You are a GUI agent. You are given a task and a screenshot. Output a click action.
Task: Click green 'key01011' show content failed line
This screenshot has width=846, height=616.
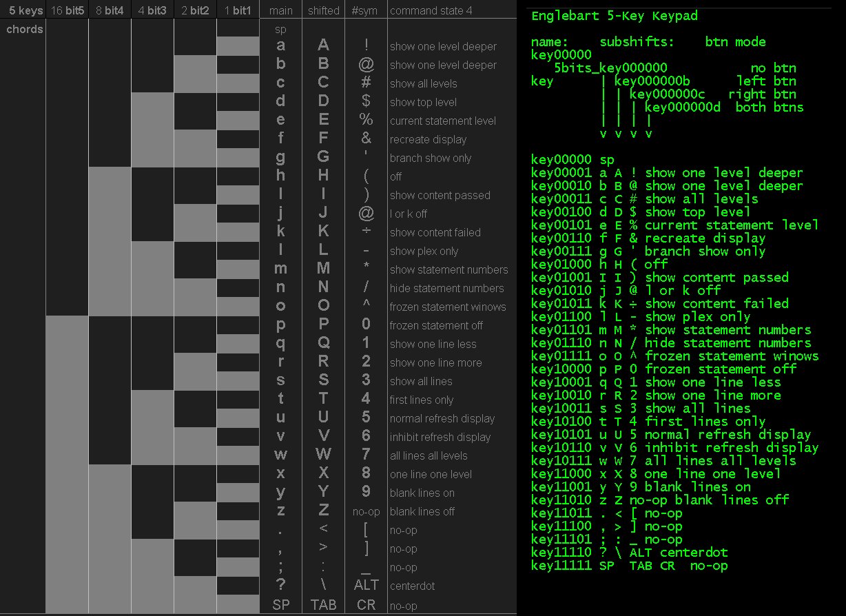660,304
